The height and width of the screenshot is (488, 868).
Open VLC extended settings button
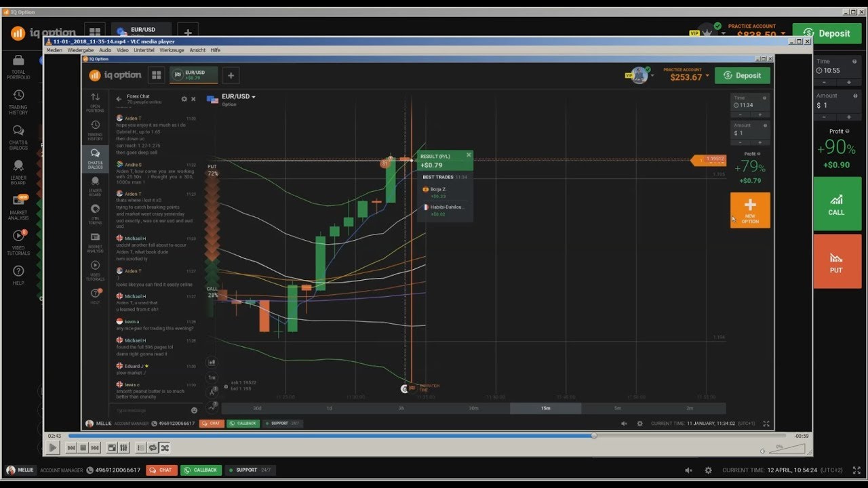(x=123, y=447)
